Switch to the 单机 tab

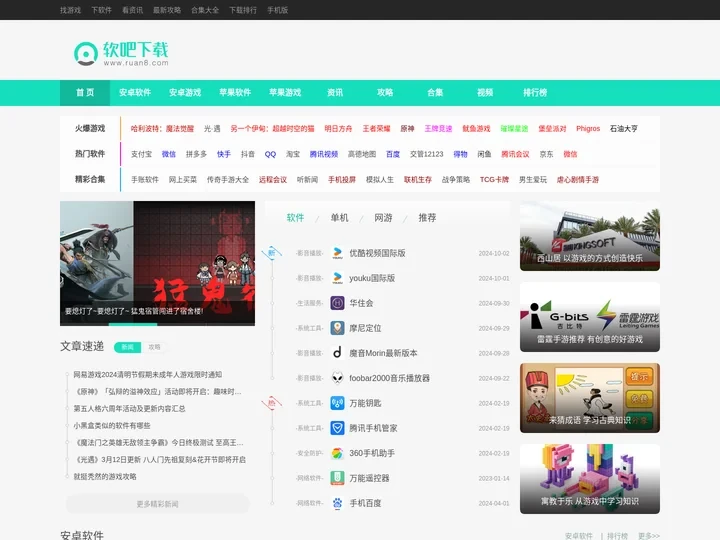(x=339, y=218)
